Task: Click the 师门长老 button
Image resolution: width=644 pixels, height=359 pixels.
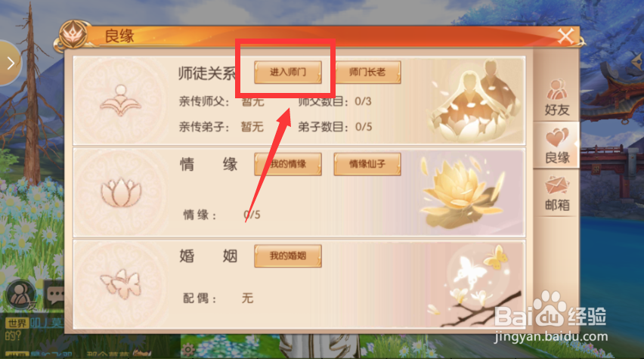Action: click(x=367, y=73)
